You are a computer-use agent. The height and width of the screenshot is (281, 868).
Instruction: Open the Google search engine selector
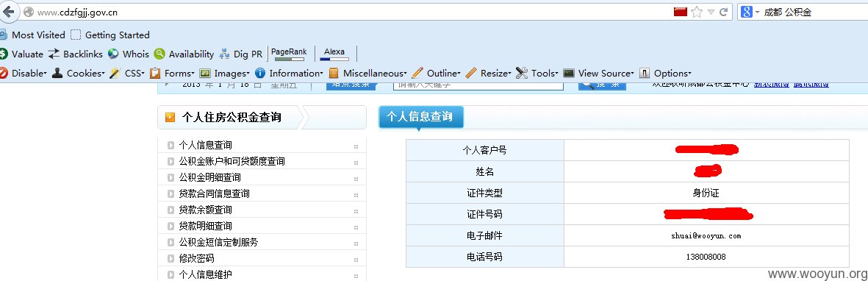[750, 12]
